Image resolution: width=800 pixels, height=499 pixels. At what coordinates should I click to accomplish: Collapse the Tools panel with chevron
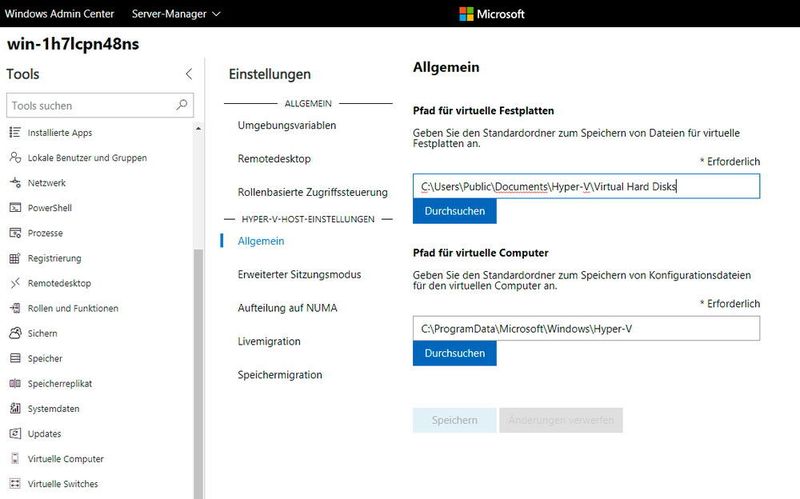(189, 74)
